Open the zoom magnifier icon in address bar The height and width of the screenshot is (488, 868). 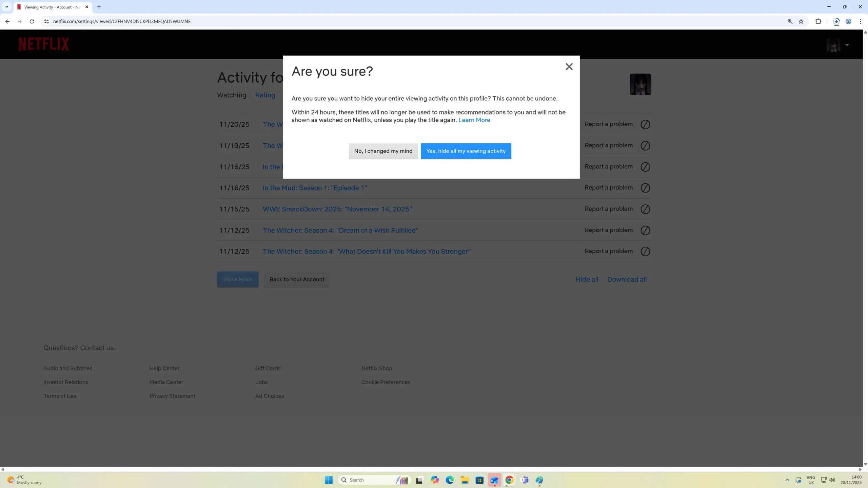pos(790,21)
